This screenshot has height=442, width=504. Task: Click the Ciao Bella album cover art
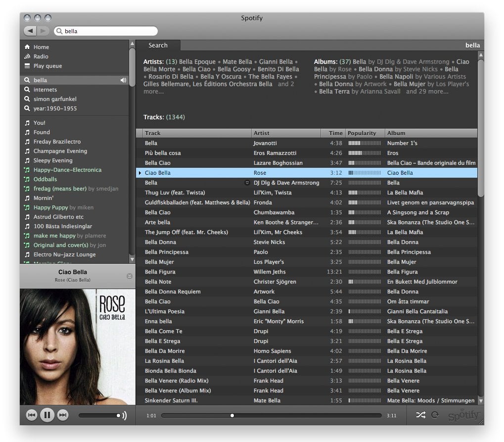click(77, 346)
